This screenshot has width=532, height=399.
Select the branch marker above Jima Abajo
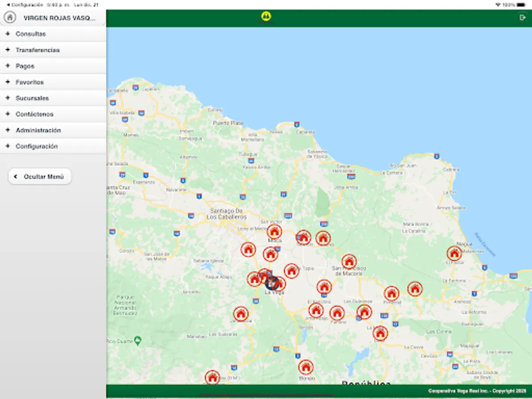click(x=316, y=310)
